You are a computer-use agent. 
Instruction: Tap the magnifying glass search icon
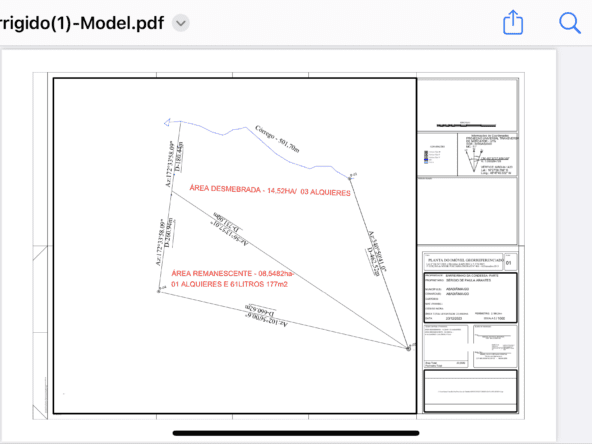[x=569, y=23]
